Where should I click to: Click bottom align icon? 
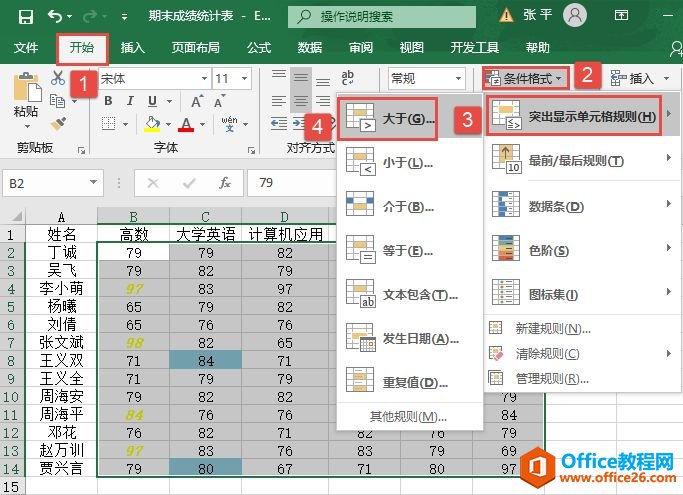(x=323, y=81)
